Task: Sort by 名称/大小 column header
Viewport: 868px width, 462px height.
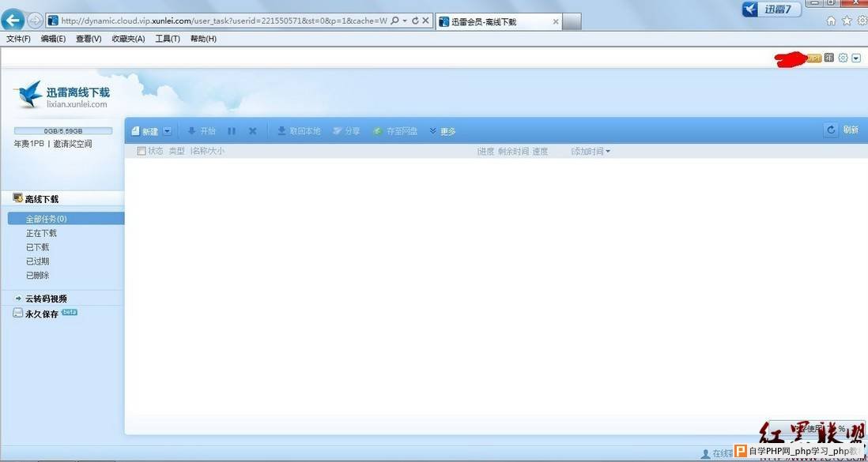Action: point(209,151)
